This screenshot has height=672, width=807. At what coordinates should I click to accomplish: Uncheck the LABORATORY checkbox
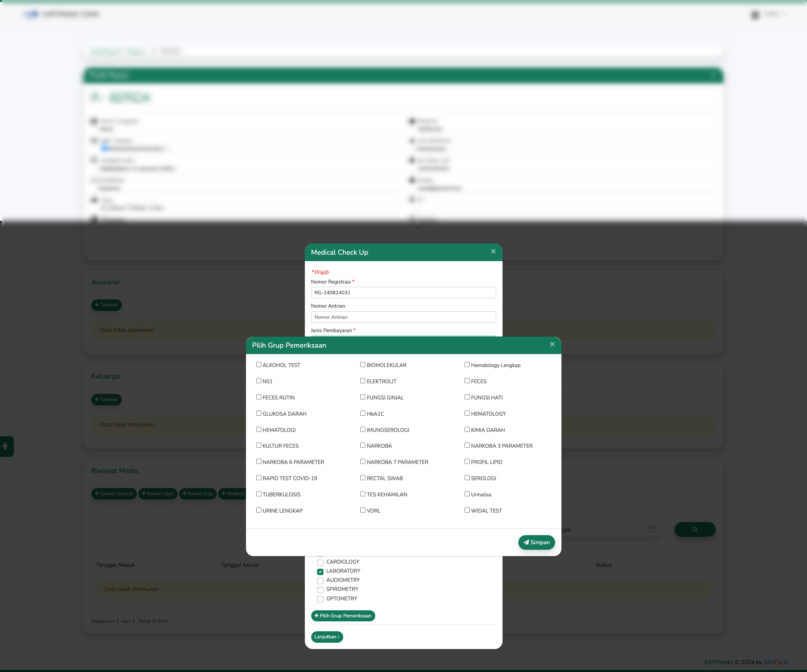point(320,572)
